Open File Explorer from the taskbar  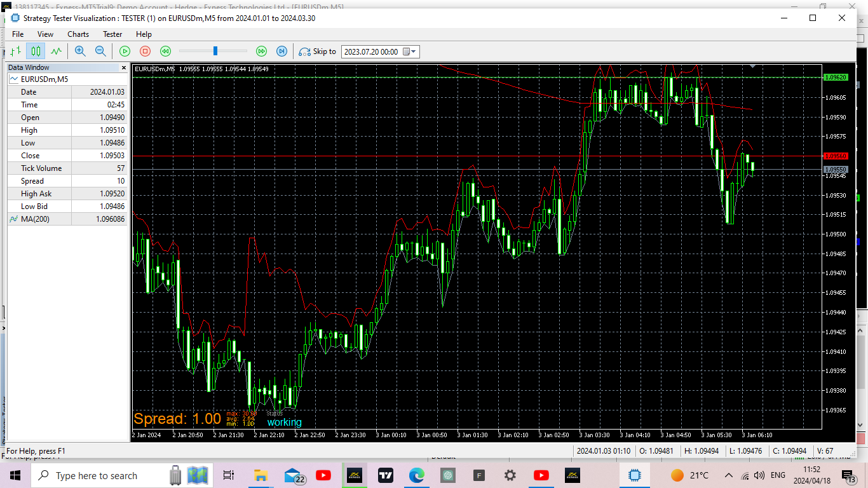pos(260,475)
